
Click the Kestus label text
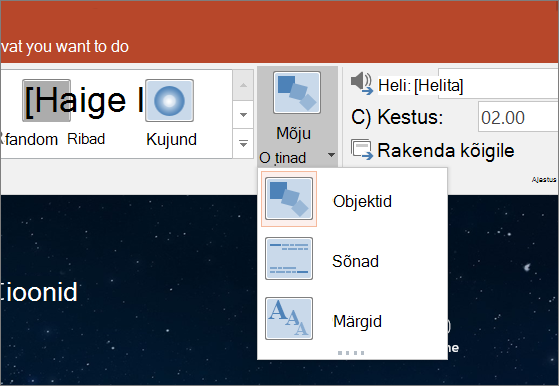pyautogui.click(x=410, y=117)
